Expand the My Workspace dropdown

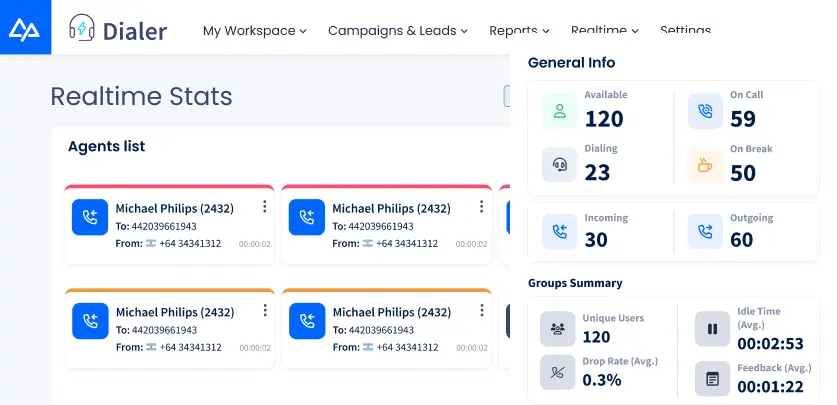[x=255, y=31]
